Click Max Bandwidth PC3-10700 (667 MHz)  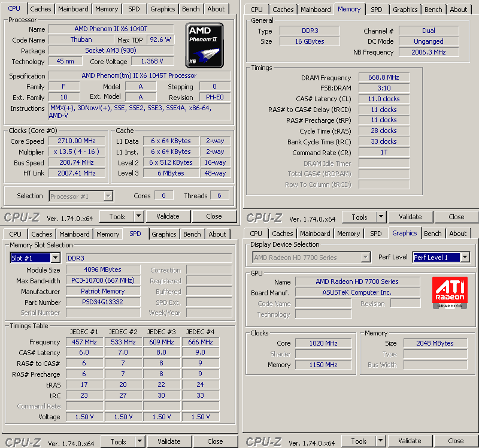(x=103, y=280)
